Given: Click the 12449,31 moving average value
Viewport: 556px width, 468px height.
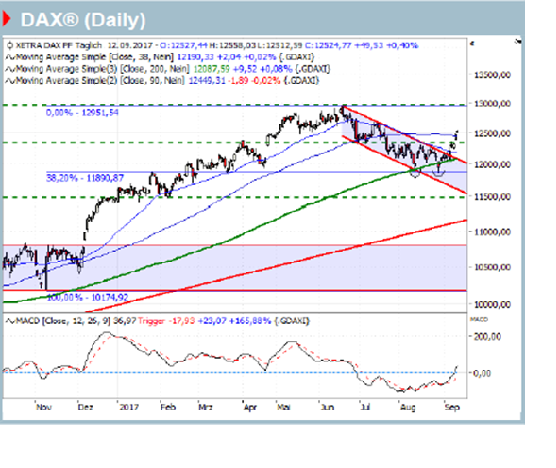Looking at the screenshot, I should point(207,80).
